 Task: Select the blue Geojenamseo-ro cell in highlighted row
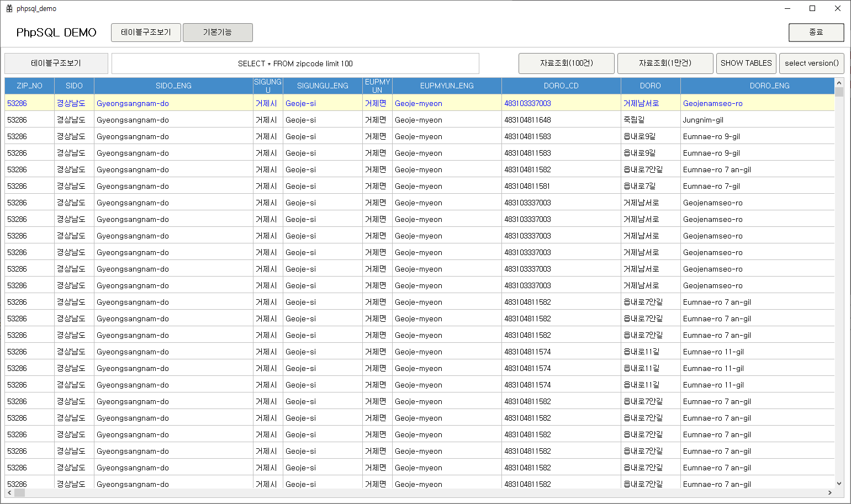pos(758,103)
